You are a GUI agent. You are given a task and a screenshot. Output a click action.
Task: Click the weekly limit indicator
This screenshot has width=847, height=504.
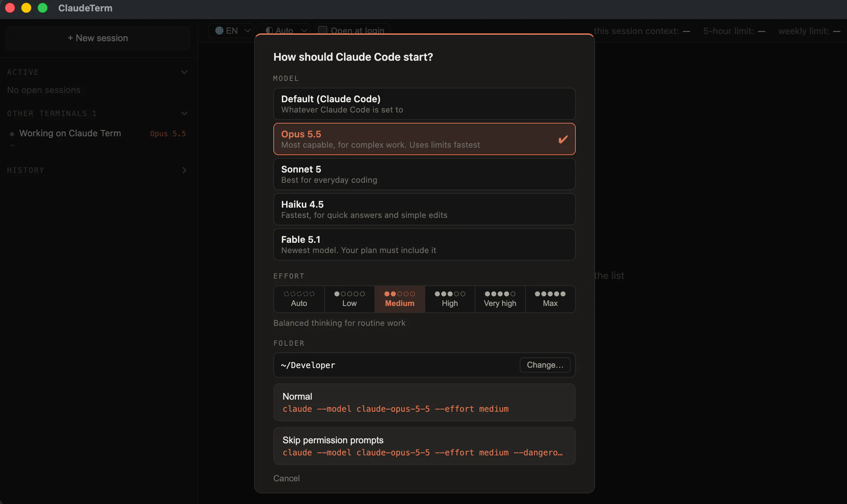pyautogui.click(x=809, y=31)
